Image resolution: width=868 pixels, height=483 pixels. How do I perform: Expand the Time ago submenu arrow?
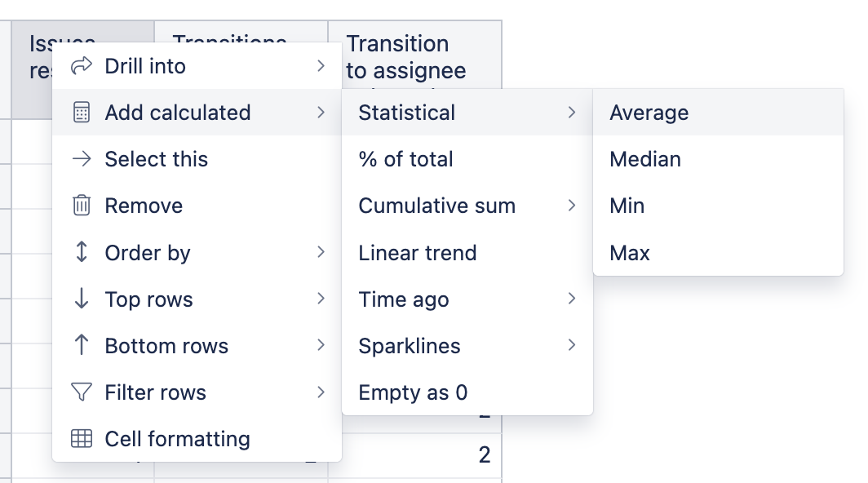[572, 299]
